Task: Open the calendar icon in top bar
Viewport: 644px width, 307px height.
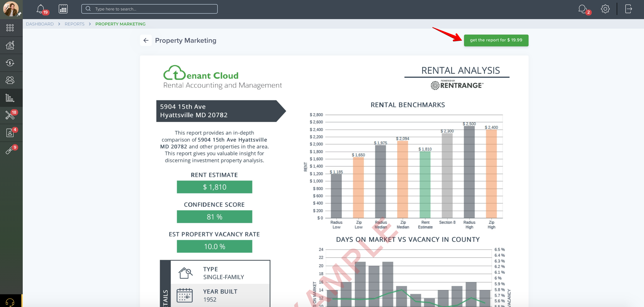Action: tap(63, 9)
